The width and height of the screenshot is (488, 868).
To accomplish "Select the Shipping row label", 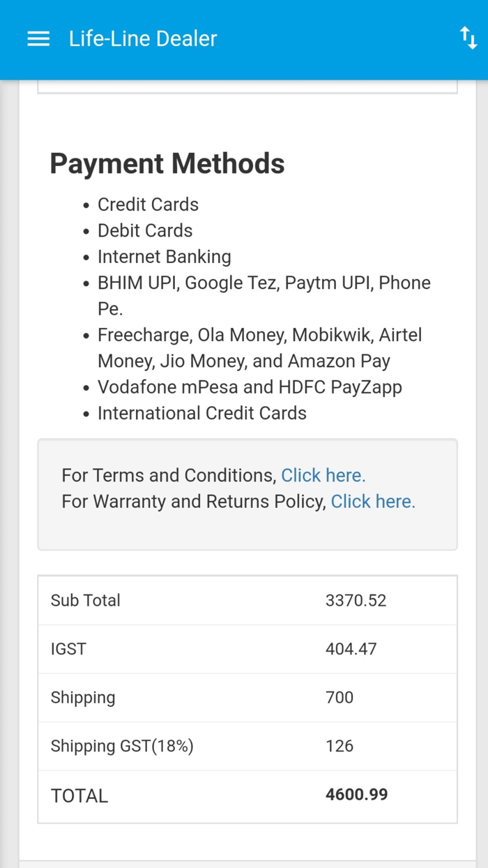I will 83,698.
